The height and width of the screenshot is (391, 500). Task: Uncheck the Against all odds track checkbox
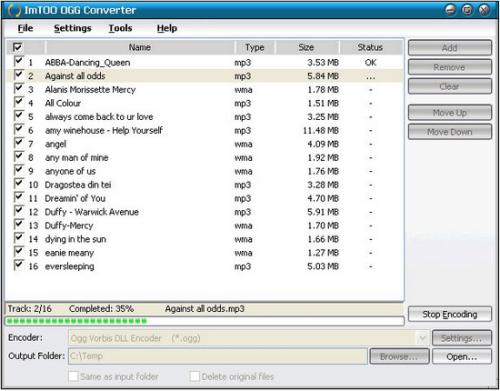[x=18, y=75]
